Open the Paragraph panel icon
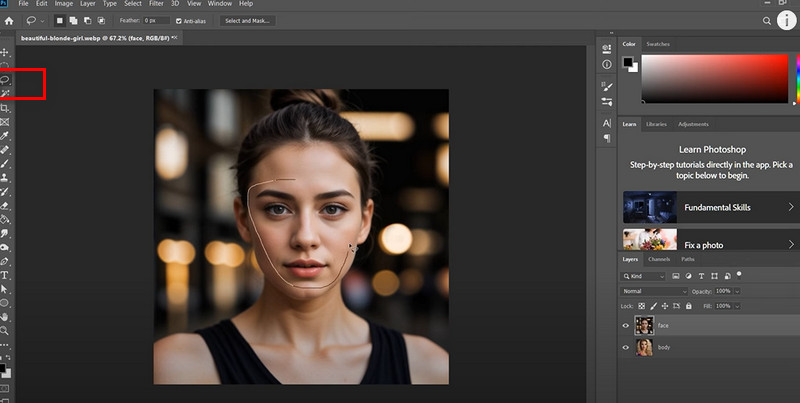 (x=607, y=138)
